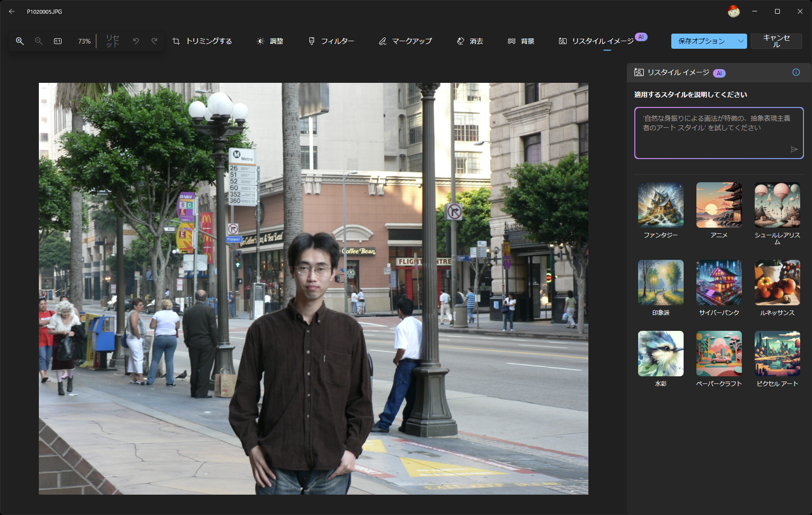
Task: Click the リセット reset button
Action: pos(113,41)
